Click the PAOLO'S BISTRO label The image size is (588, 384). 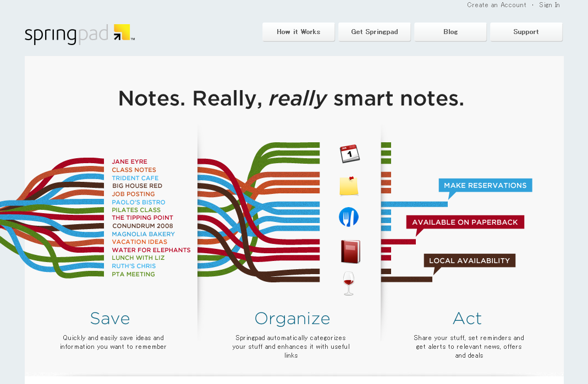(x=139, y=202)
